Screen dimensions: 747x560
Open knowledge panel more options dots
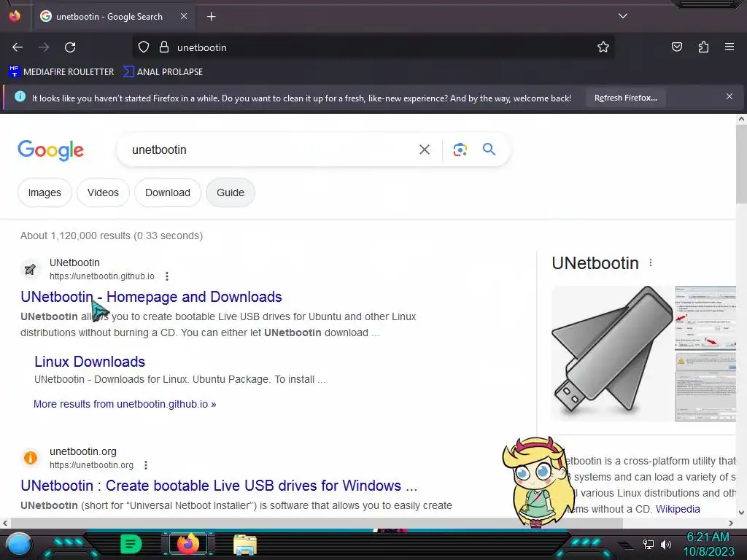(x=651, y=262)
